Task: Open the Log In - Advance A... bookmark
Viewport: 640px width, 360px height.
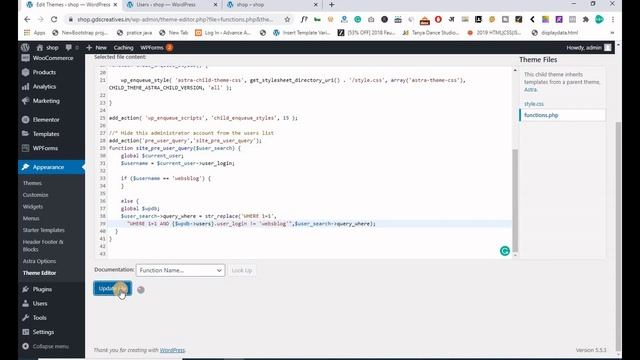Action: (x=223, y=33)
